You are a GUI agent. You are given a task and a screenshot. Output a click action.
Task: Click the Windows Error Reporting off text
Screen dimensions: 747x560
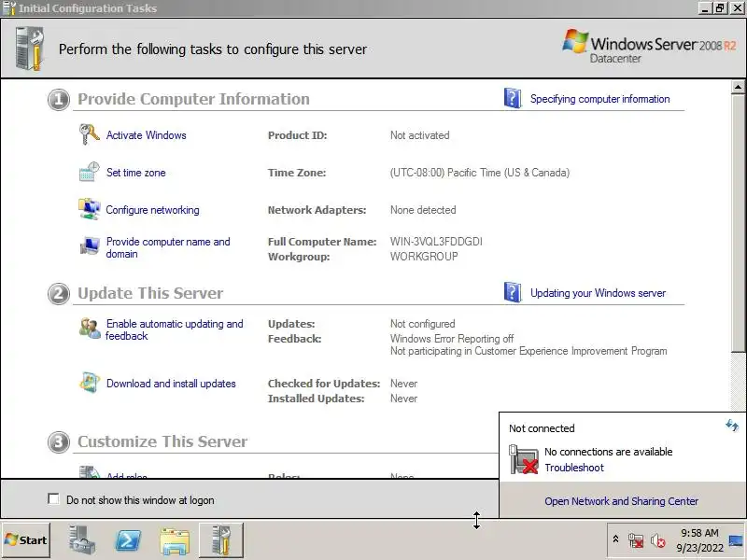coord(452,339)
